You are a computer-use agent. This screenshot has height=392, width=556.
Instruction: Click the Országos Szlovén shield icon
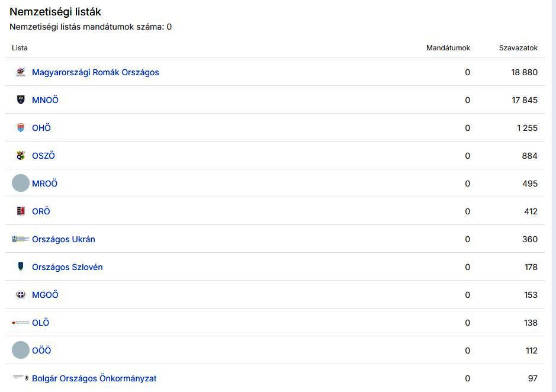click(x=21, y=267)
